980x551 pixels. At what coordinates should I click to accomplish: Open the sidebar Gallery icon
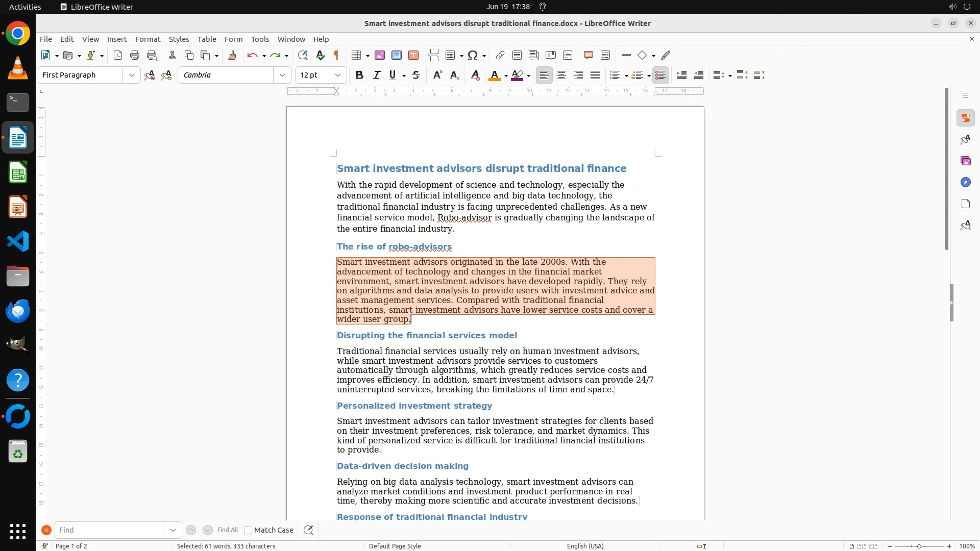965,161
